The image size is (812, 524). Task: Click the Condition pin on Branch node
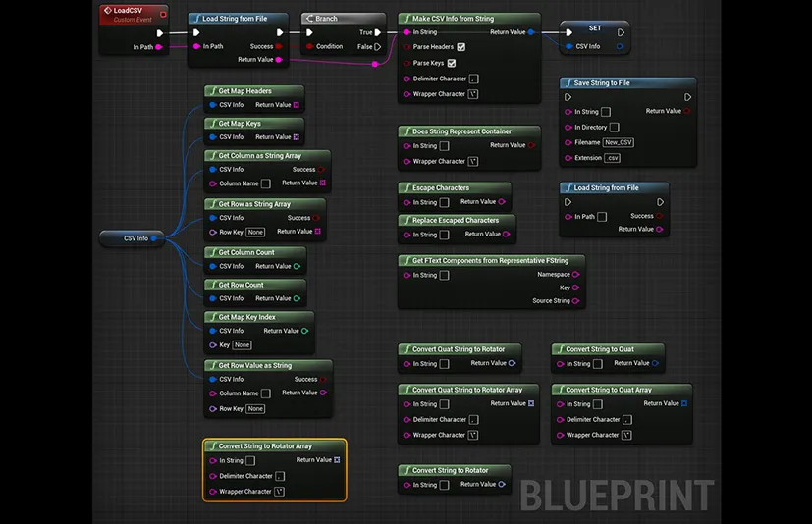309,46
